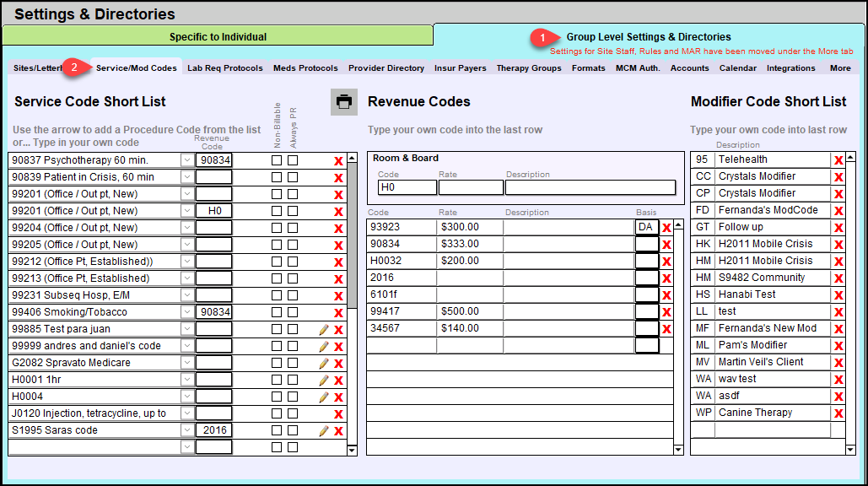
Task: Remove the G2082 Spravato Medicare row
Action: (338, 363)
